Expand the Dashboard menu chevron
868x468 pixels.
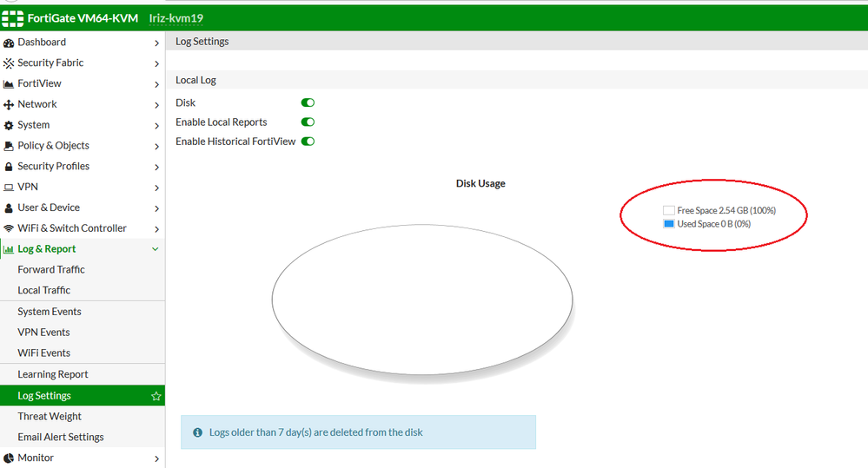(156, 43)
